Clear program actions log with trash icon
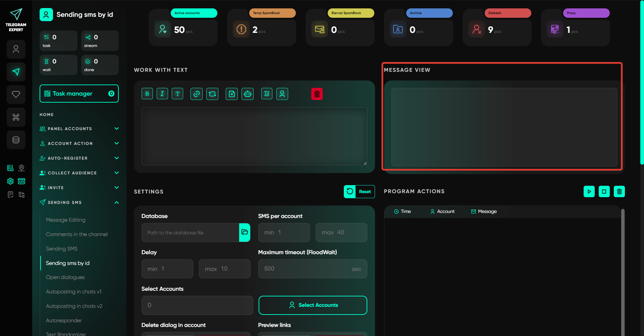 coord(619,191)
